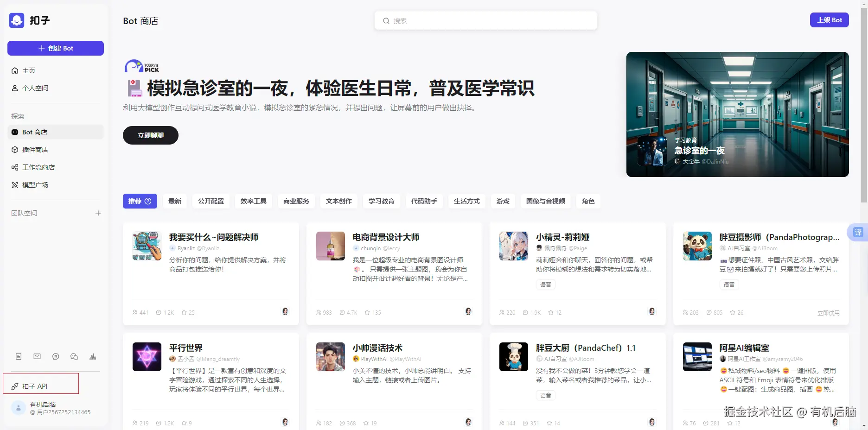Click the 扣子 API plug icon

coord(15,386)
